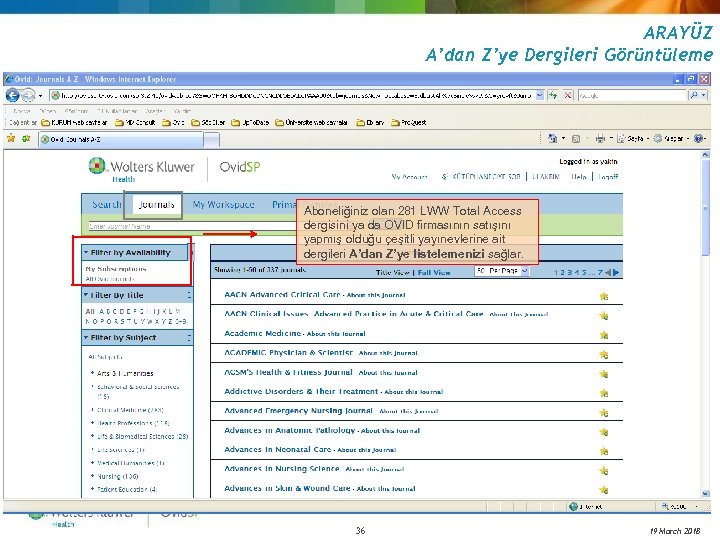Click the browser Back arrow button

point(12,96)
